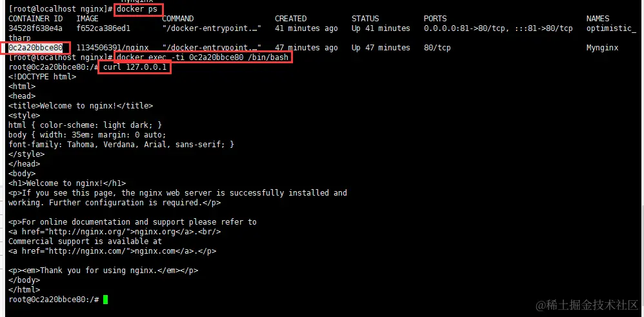644x317 pixels.
Task: Click the highlighted 'docker ps' command
Action: pyautogui.click(x=137, y=10)
